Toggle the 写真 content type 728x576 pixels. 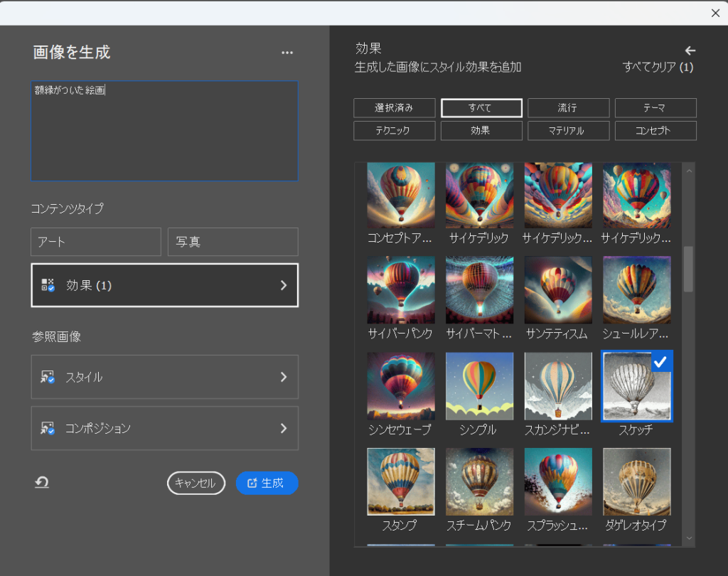[232, 242]
